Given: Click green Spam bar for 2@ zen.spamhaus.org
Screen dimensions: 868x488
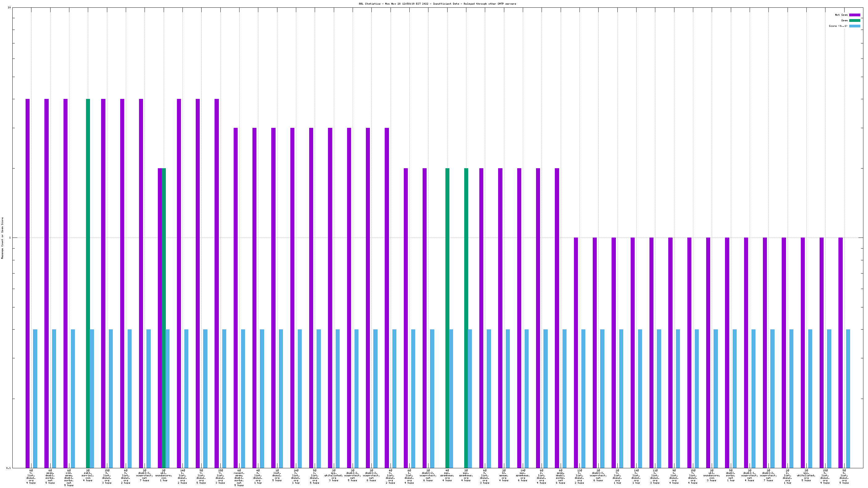Looking at the screenshot, I should click(466, 318).
